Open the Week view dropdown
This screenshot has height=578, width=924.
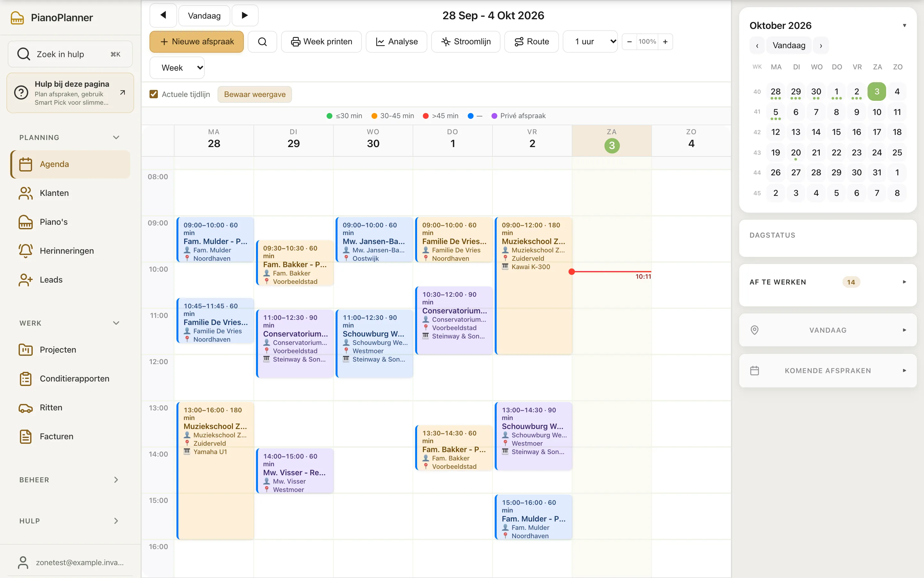pyautogui.click(x=177, y=68)
